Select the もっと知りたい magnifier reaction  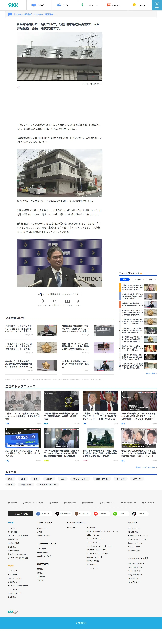pos(55,303)
